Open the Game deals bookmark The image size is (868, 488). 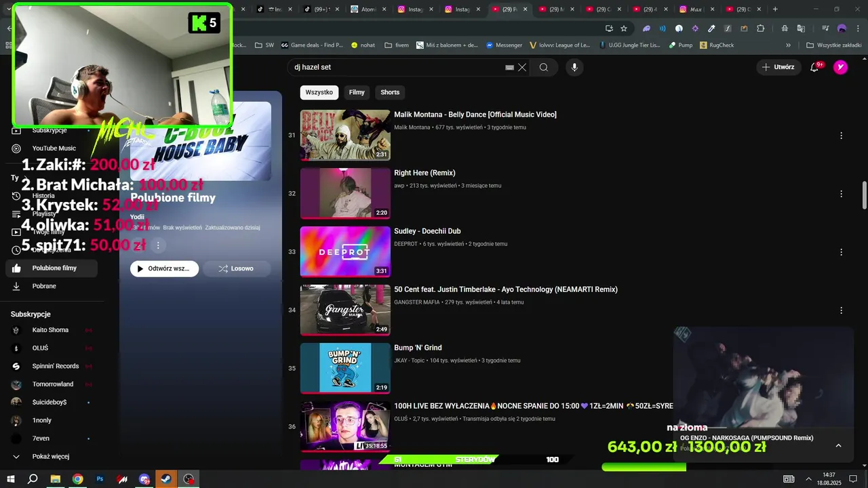[x=312, y=45]
